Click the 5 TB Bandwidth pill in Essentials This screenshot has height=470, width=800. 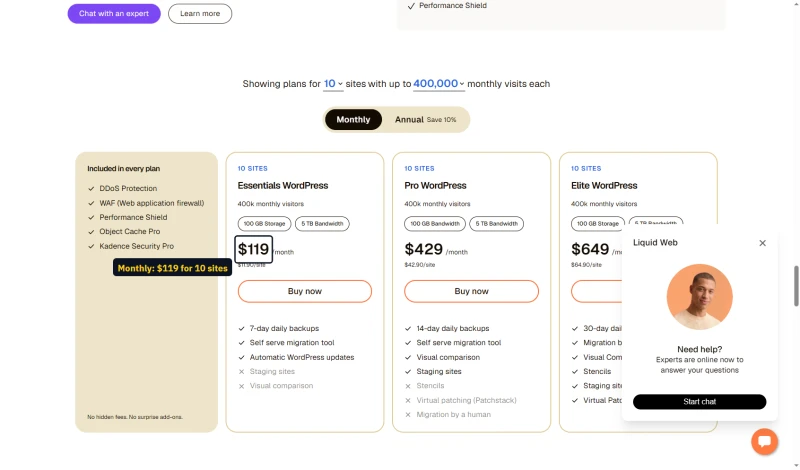click(x=322, y=224)
